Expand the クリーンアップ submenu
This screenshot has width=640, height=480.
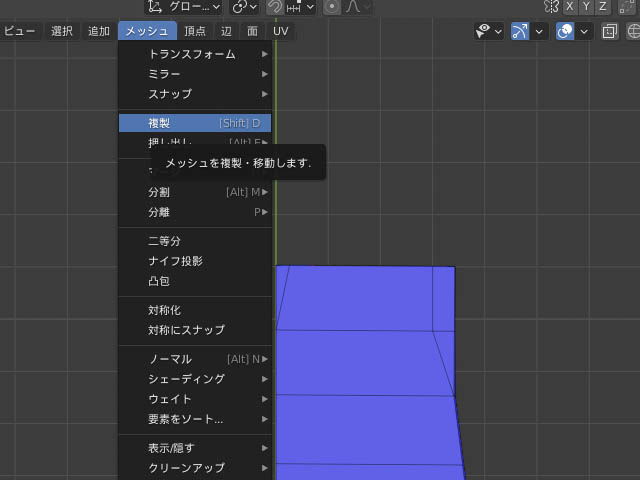[195, 468]
